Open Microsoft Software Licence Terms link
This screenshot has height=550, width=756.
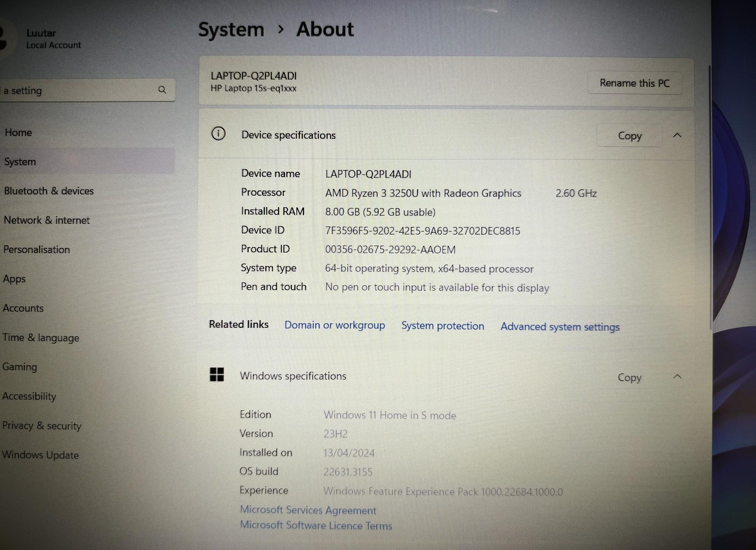click(x=316, y=525)
